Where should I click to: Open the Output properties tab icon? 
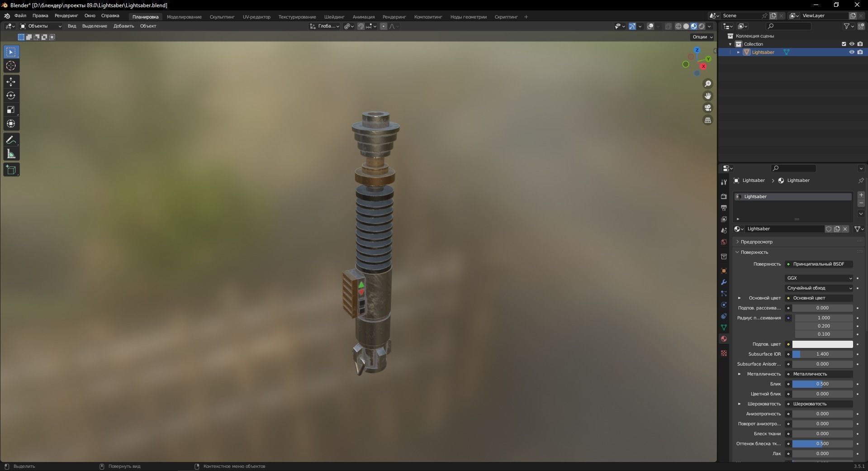pos(724,208)
